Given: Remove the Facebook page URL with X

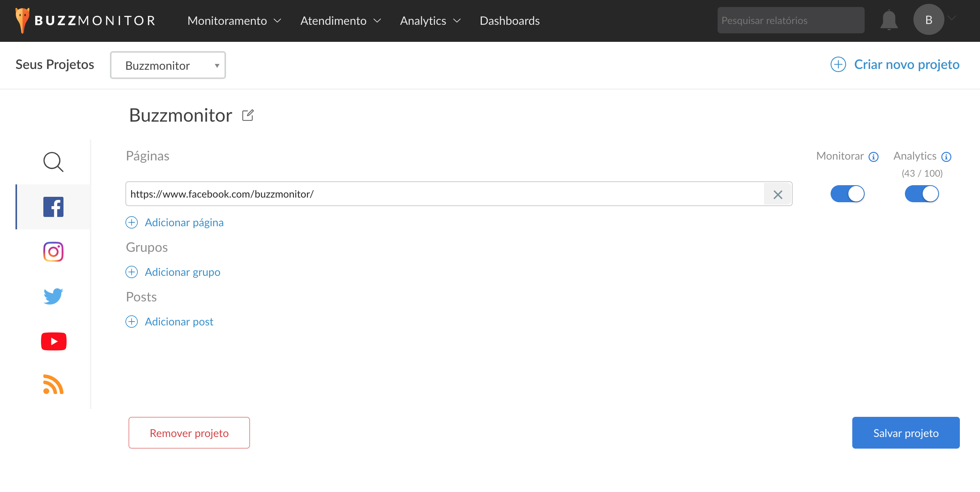Looking at the screenshot, I should pos(778,194).
